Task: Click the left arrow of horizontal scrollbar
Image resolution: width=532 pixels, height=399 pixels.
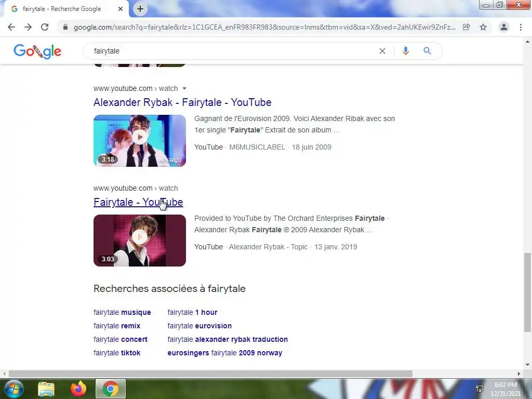Action: (4, 374)
